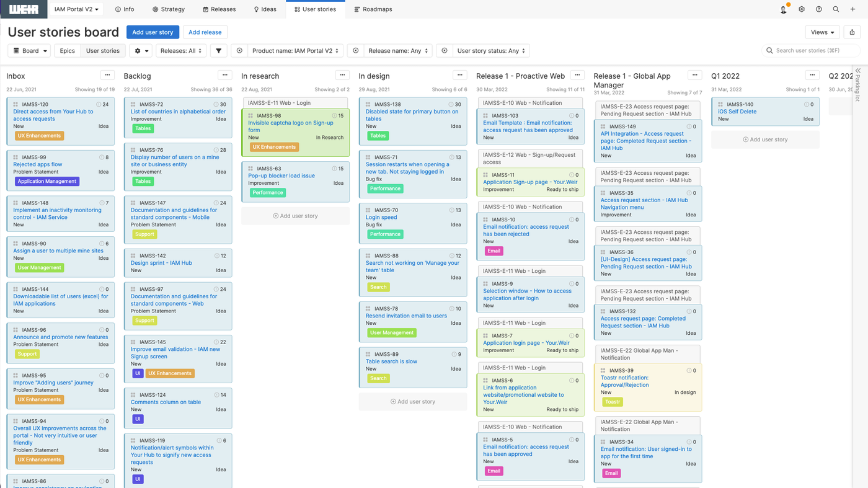This screenshot has height=488, width=868.
Task: Click the WEIR logo in top bar
Action: 24,9
